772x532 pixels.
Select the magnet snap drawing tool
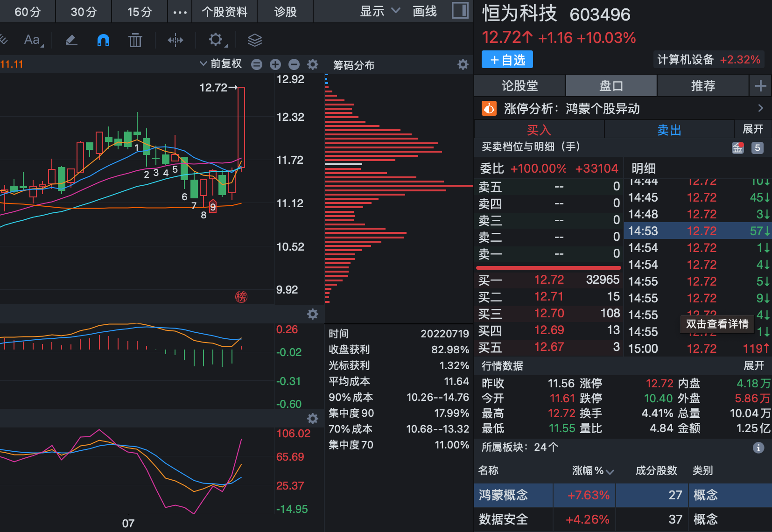click(x=103, y=40)
